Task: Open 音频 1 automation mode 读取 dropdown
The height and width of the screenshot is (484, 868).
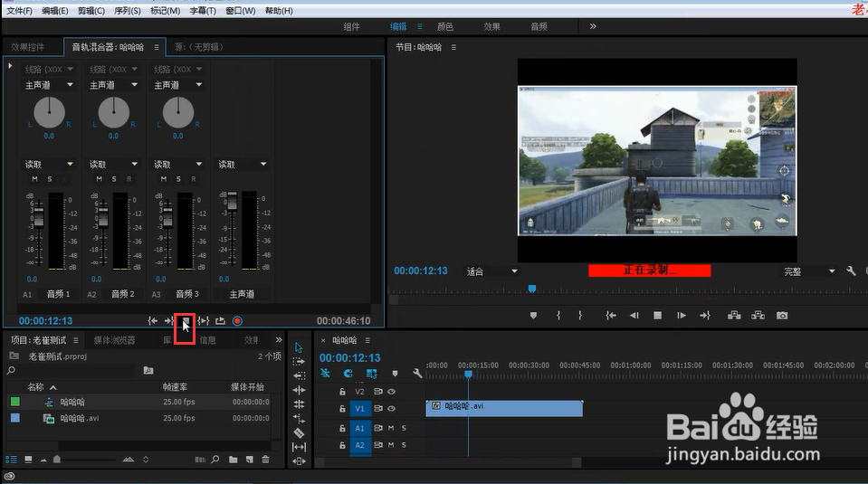Action: pyautogui.click(x=49, y=165)
